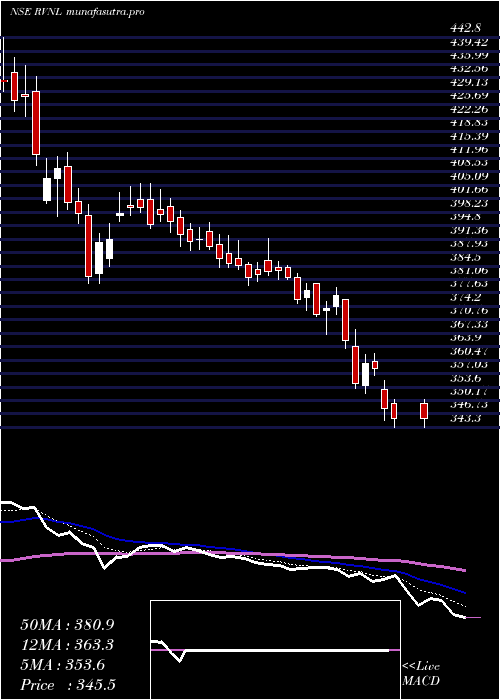Click the 'Price : 345.5' readout

tap(69, 685)
